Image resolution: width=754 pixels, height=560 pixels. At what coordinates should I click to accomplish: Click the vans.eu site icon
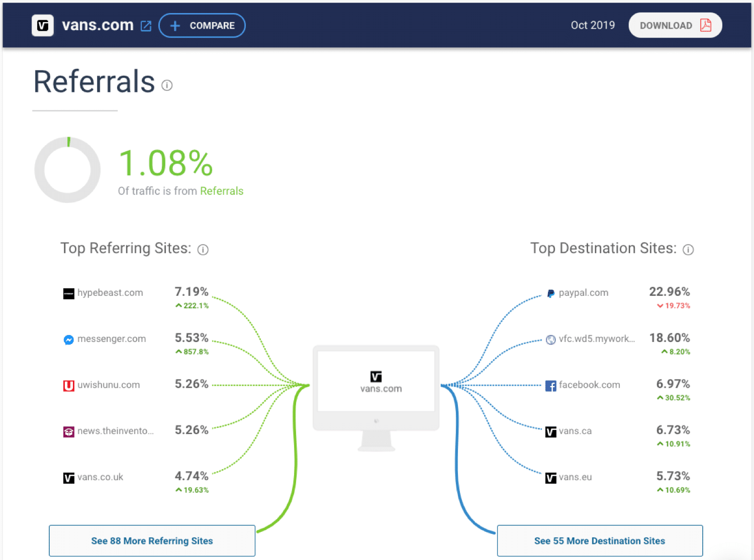[x=550, y=478]
